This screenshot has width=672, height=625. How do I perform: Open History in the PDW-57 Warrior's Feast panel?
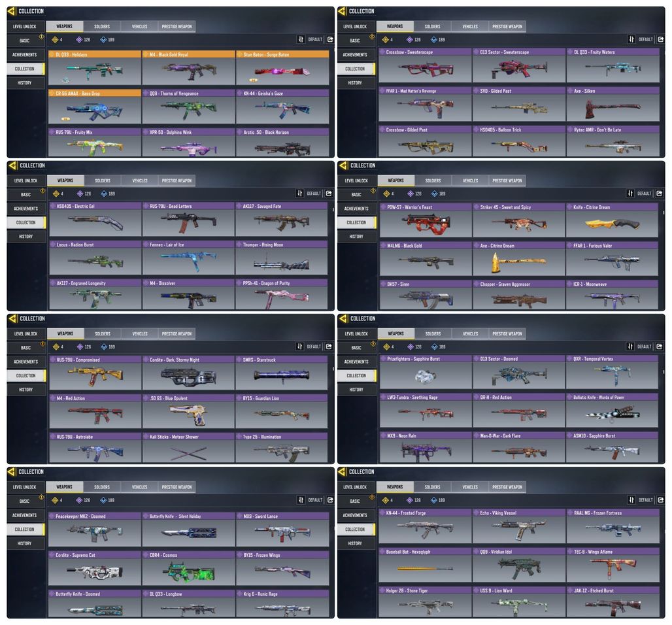tap(356, 236)
